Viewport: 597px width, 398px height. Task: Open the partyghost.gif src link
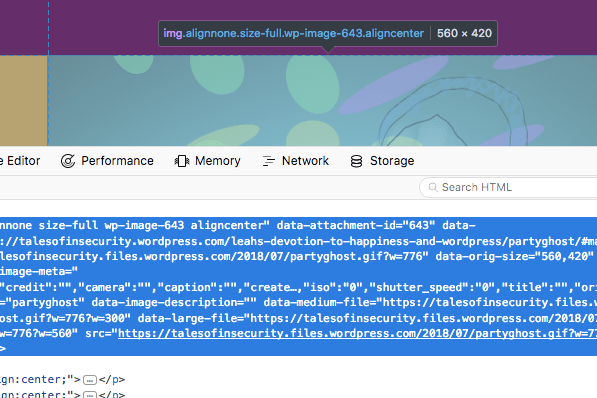(357, 333)
